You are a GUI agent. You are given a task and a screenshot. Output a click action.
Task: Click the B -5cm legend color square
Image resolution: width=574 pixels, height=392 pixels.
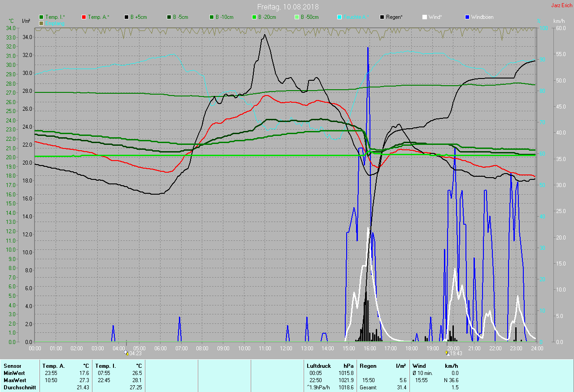169,17
